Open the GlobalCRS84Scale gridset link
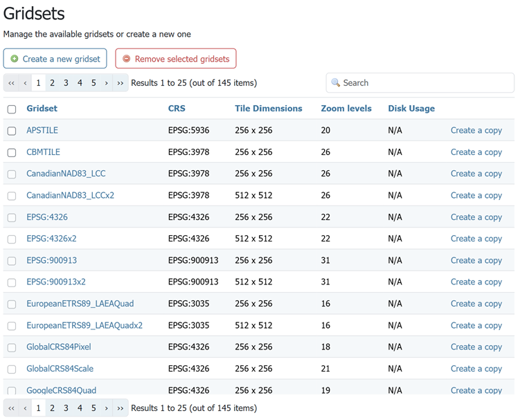The height and width of the screenshot is (420, 518). pos(60,369)
